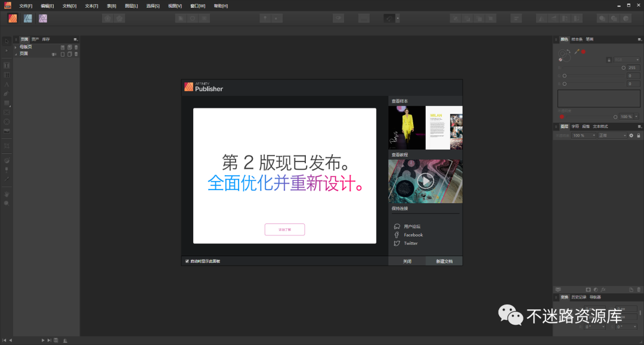Image resolution: width=644 pixels, height=345 pixels.
Task: Click the green G slider handle
Action: click(564, 76)
